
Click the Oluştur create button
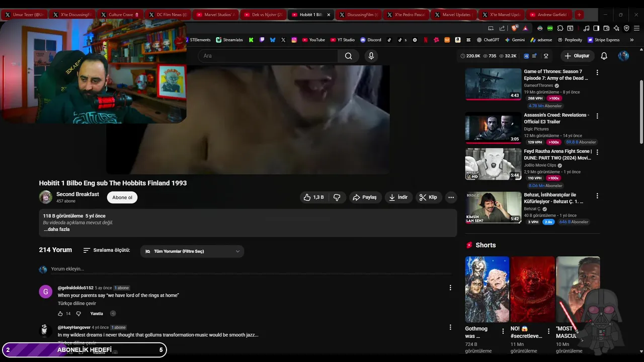coord(577,56)
